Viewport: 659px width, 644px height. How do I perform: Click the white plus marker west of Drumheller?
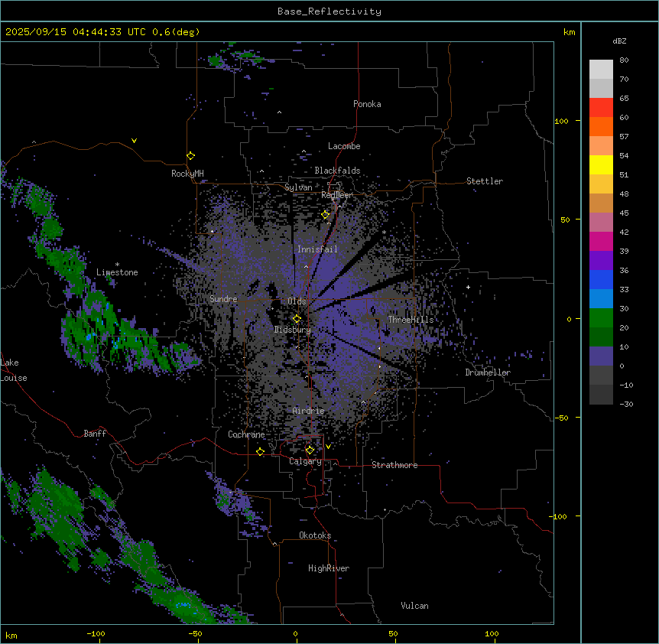coord(468,287)
